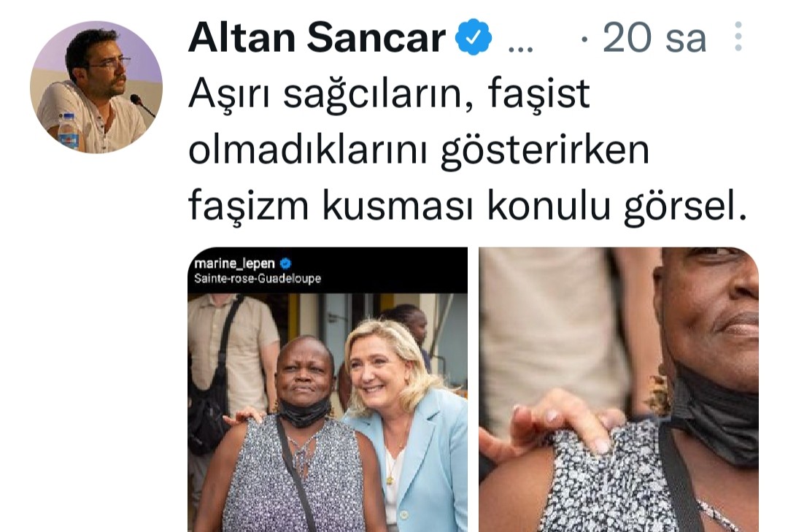Viewport: 788px width, 532px height.
Task: Click the blue verified badge beside Altan Sancar
Action: coord(473,36)
